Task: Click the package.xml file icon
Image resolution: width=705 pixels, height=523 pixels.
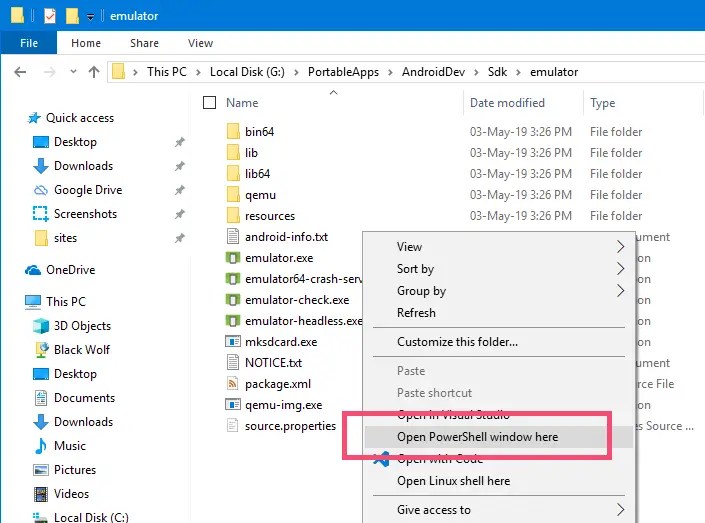Action: click(x=233, y=384)
